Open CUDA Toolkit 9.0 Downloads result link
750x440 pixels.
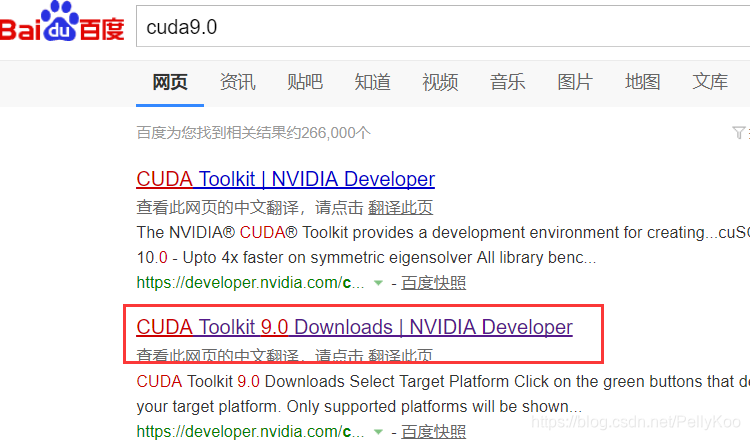click(x=354, y=328)
